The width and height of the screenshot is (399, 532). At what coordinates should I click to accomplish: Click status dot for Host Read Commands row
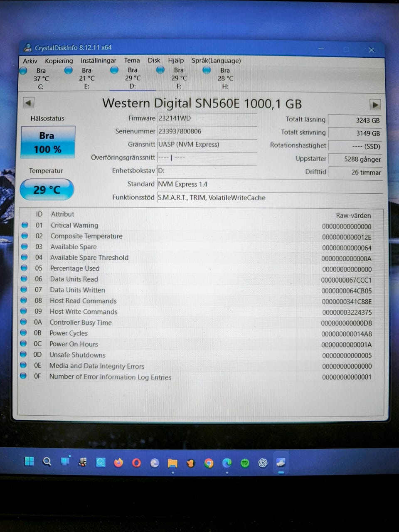[x=24, y=300]
